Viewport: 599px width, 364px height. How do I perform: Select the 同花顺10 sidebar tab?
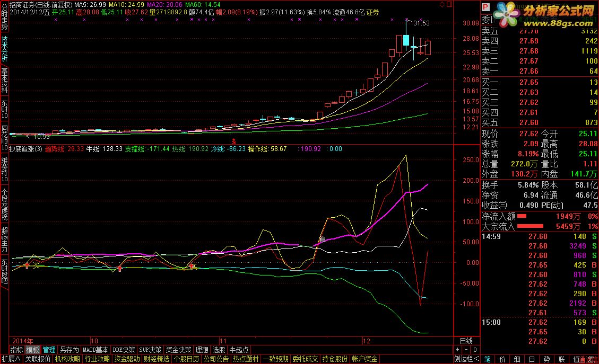click(x=4, y=137)
